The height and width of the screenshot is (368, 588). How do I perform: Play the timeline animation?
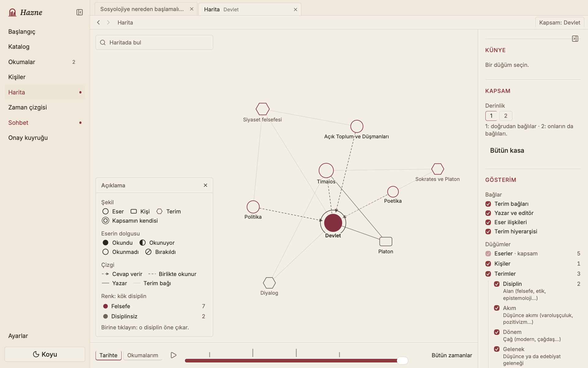(174, 355)
